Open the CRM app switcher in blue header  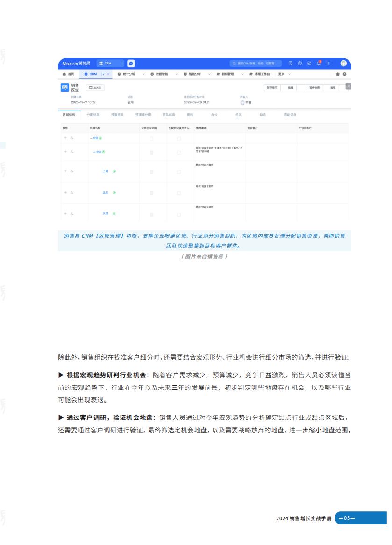click(x=110, y=63)
